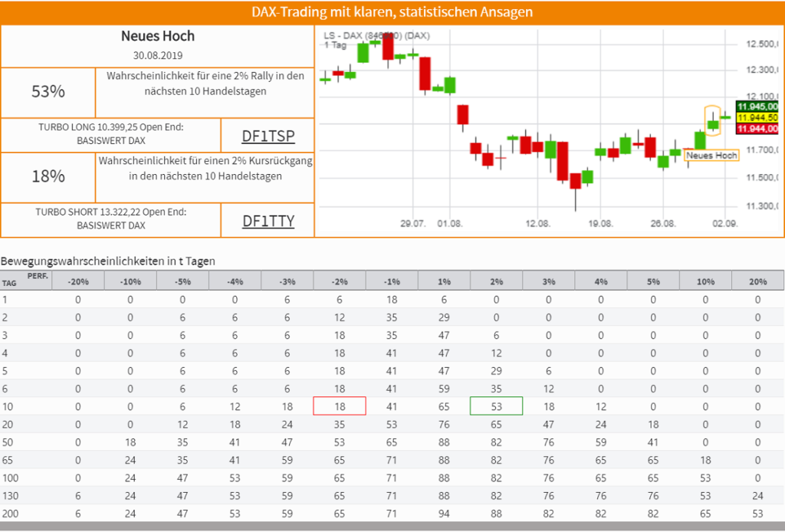Click row label 130 in the TAG column
Viewport: 785px width, 532px height.
click(x=10, y=496)
